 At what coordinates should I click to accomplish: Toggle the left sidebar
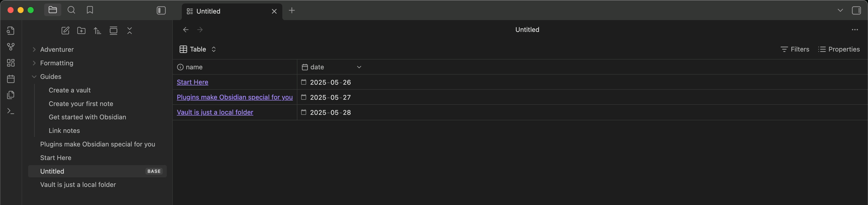tap(161, 11)
